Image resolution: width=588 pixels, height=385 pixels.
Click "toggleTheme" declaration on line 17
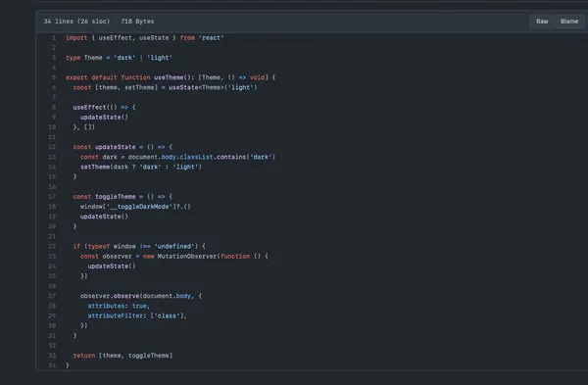116,197
